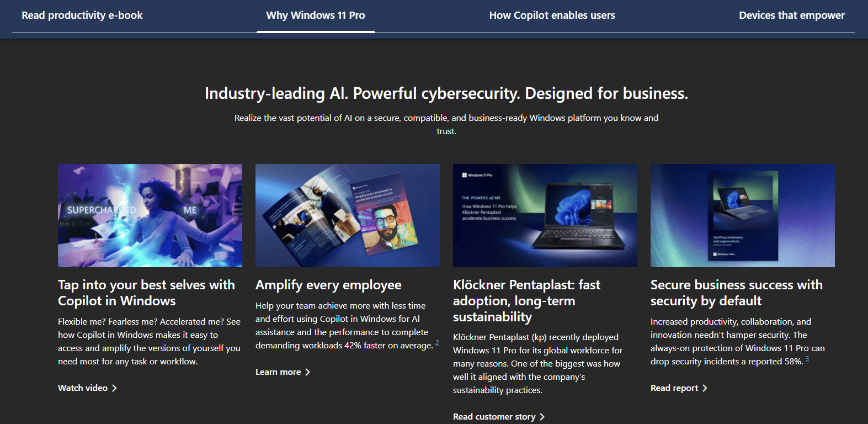The width and height of the screenshot is (868, 424).
Task: Click the Help your team achieve paragraph
Action: 344,326
